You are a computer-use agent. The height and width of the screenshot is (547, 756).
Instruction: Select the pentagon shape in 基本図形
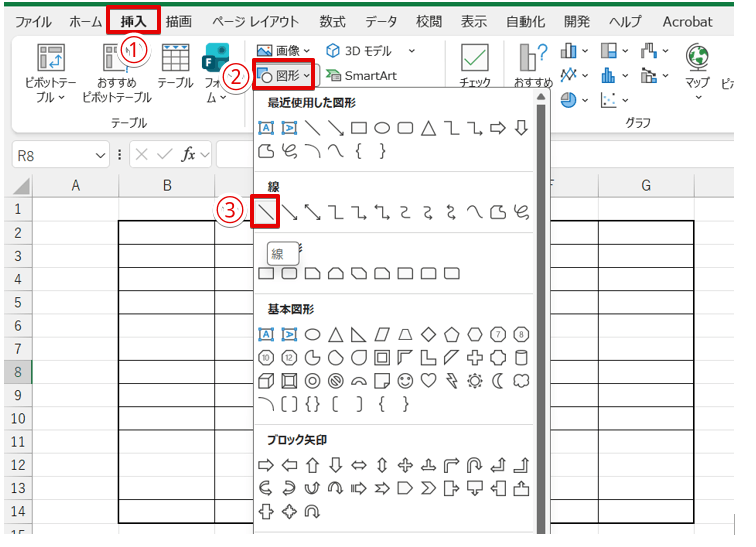452,334
